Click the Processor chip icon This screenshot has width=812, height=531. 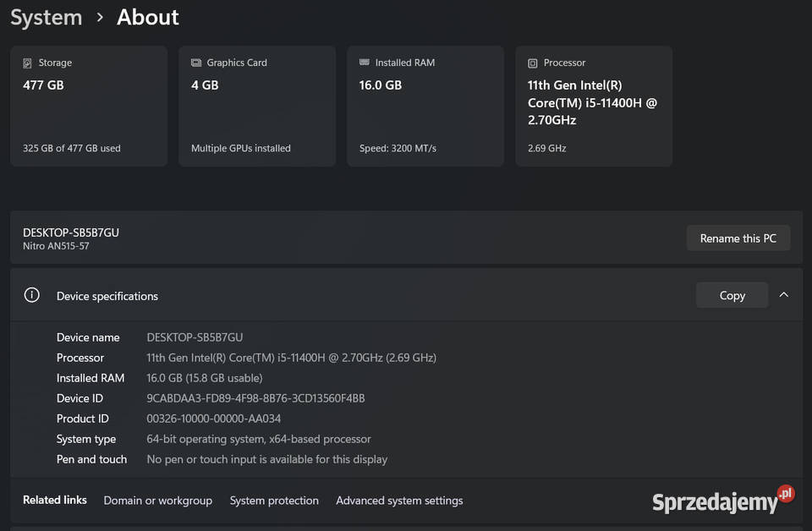(532, 63)
